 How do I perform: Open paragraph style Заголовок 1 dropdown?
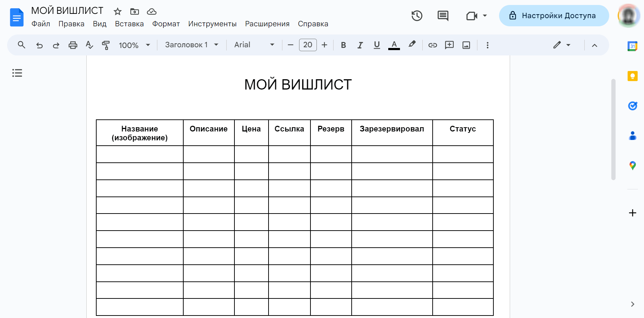(192, 45)
